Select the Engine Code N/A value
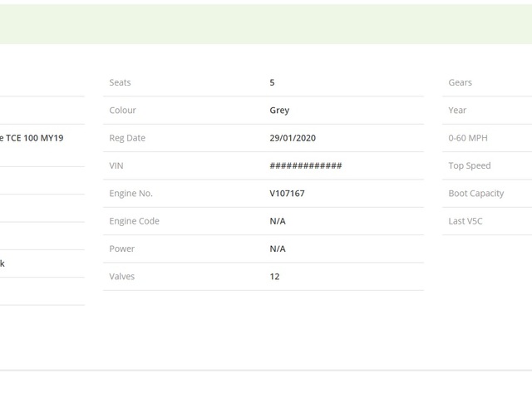Viewport: 532px width, 399px height. (x=278, y=221)
